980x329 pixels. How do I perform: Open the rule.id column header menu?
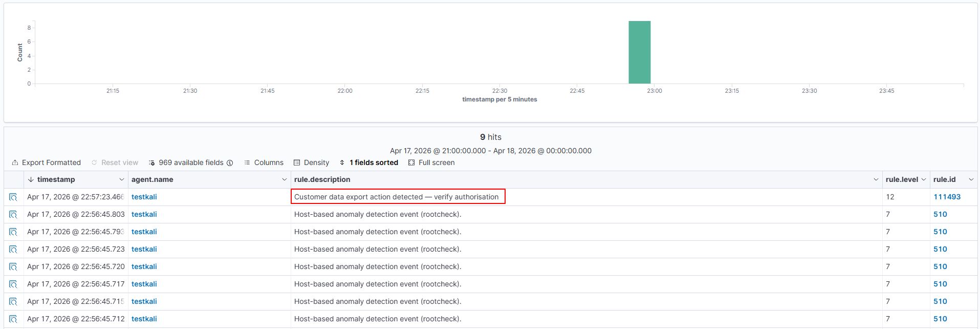click(x=971, y=179)
